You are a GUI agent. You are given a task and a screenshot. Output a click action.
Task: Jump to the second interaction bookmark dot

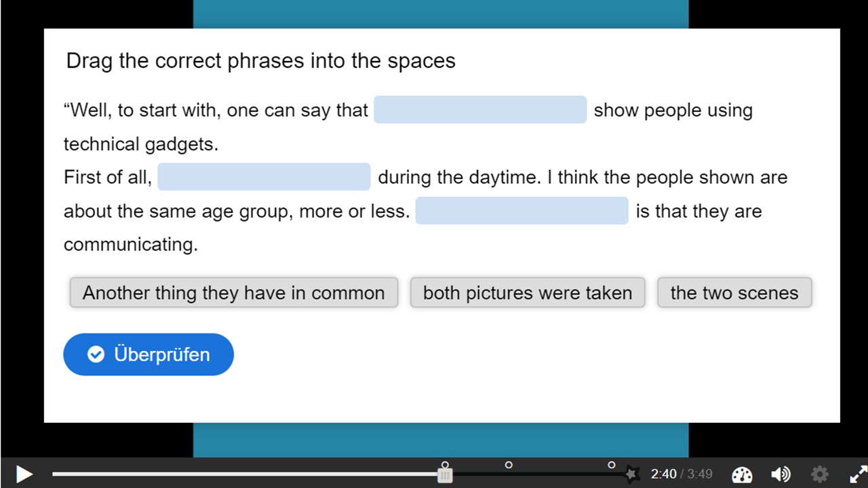(x=509, y=465)
